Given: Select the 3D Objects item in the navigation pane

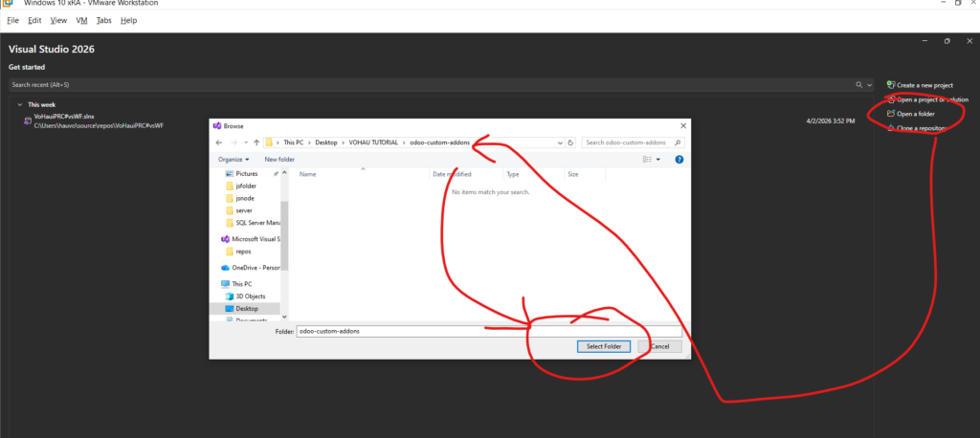Looking at the screenshot, I should coord(249,296).
